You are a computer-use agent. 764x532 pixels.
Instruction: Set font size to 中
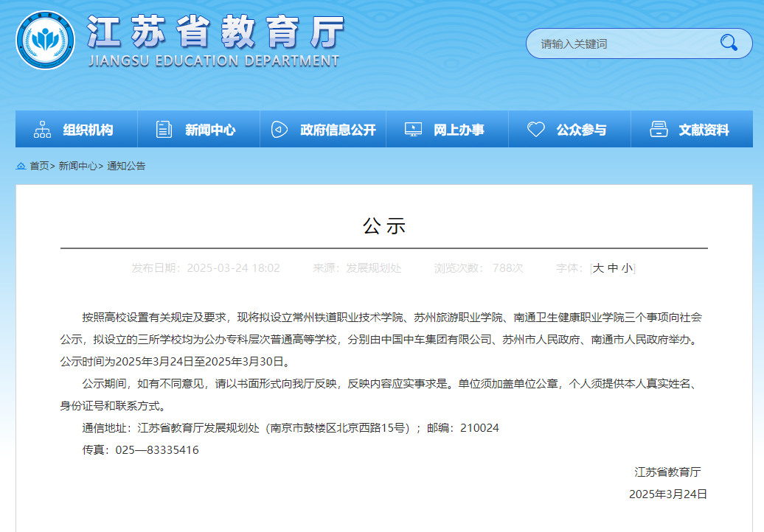tap(613, 268)
